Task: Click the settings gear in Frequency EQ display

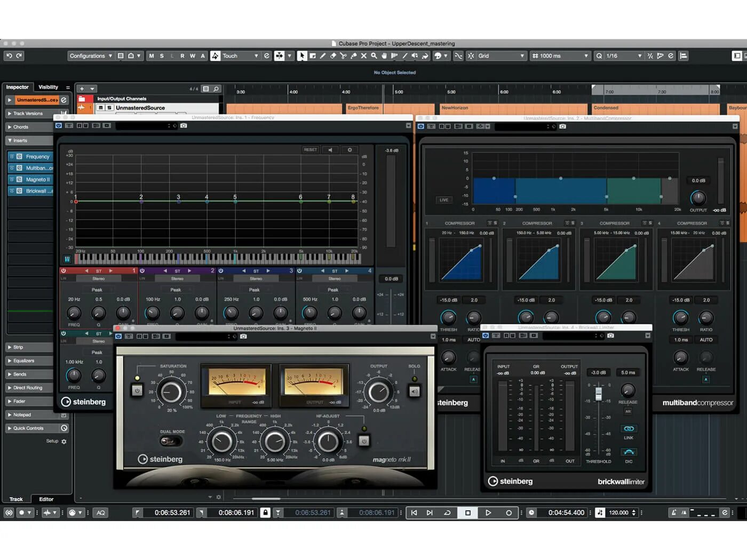Action: pyautogui.click(x=349, y=150)
